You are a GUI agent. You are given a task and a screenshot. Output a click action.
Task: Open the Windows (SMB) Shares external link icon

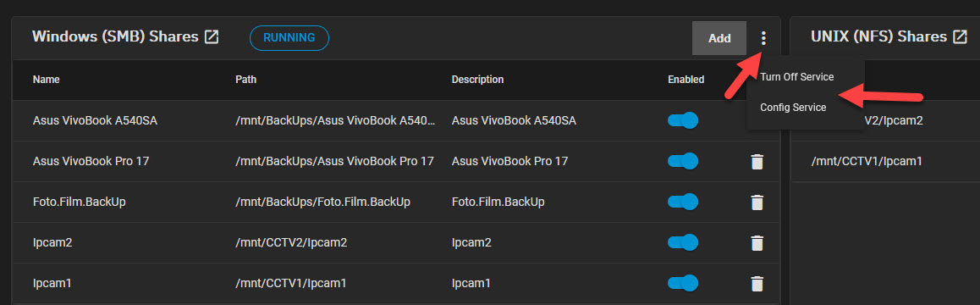(x=212, y=37)
